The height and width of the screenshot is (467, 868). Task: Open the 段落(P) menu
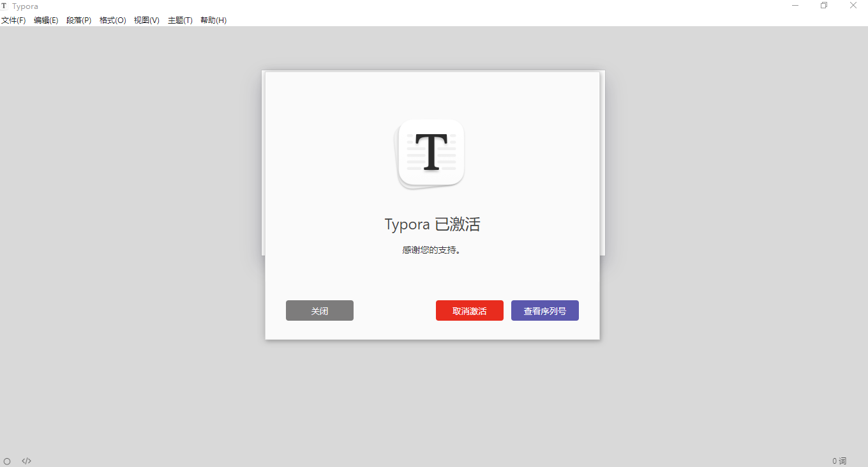[x=79, y=20]
